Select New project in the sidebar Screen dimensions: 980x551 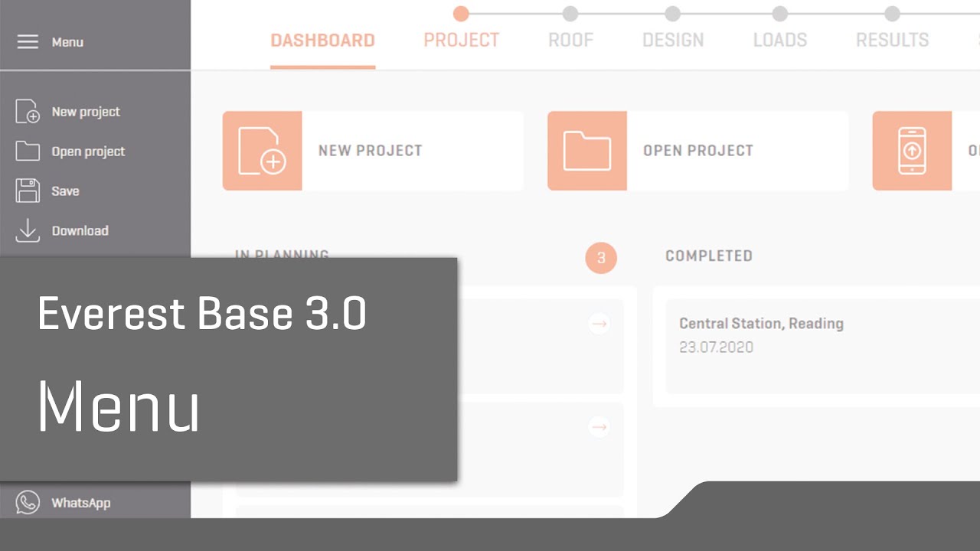coord(86,112)
